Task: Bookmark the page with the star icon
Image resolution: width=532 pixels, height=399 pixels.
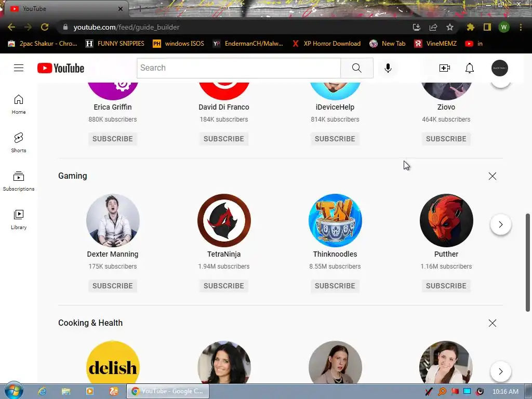Action: [450, 27]
